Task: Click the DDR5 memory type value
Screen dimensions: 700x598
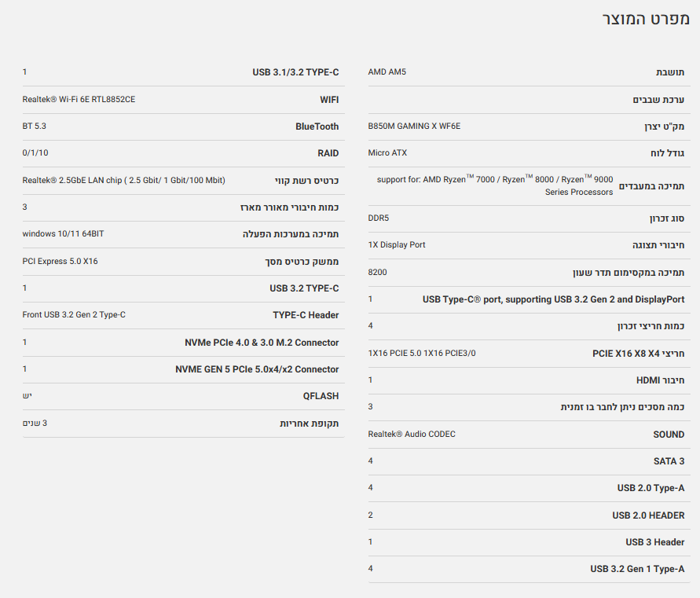Action: coord(379,218)
